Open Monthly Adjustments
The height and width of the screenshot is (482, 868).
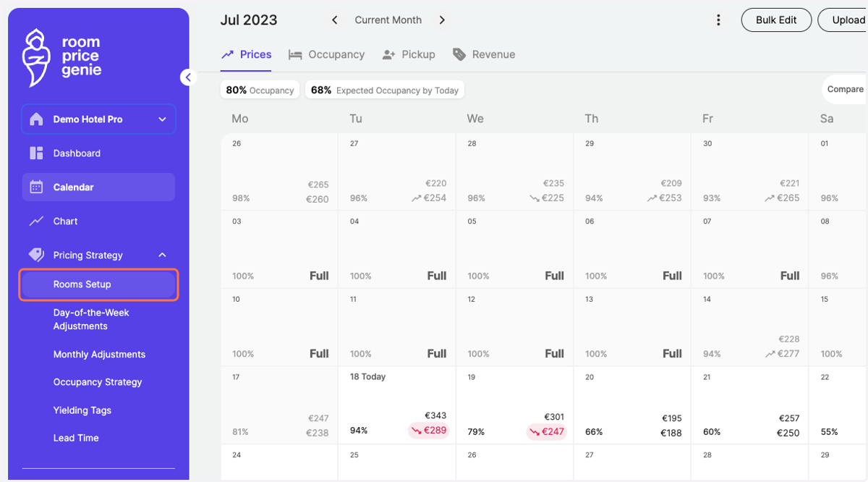[x=99, y=355]
